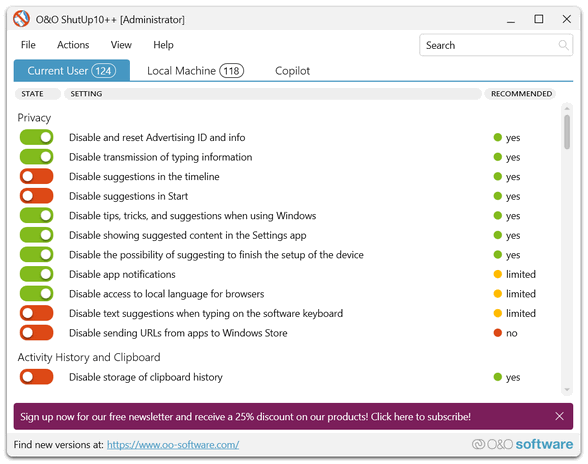The height and width of the screenshot is (464, 588).
Task: Toggle Disable transmission of typing information
Action: tap(36, 157)
